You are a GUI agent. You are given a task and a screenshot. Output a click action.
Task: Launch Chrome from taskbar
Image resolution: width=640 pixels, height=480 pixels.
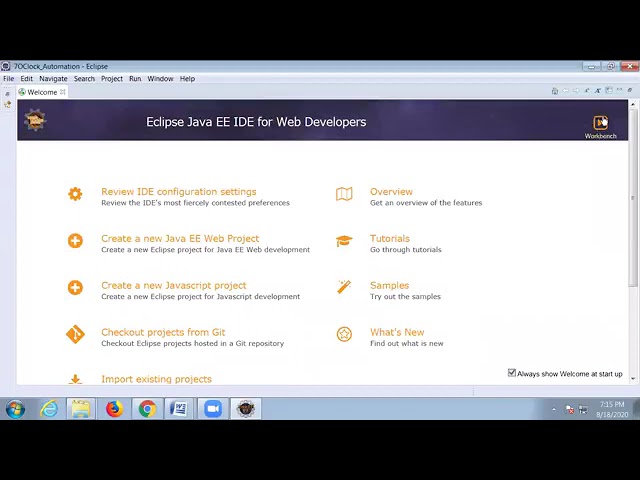(147, 409)
